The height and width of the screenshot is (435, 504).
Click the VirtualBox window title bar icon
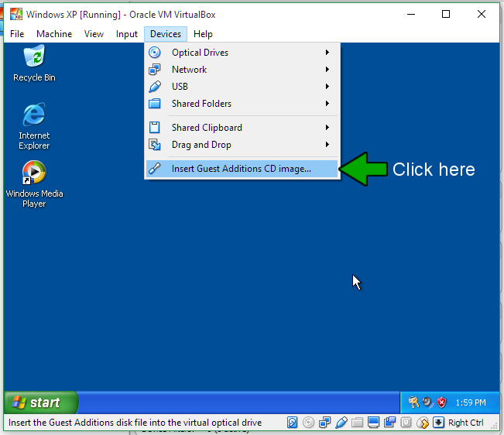tap(16, 15)
